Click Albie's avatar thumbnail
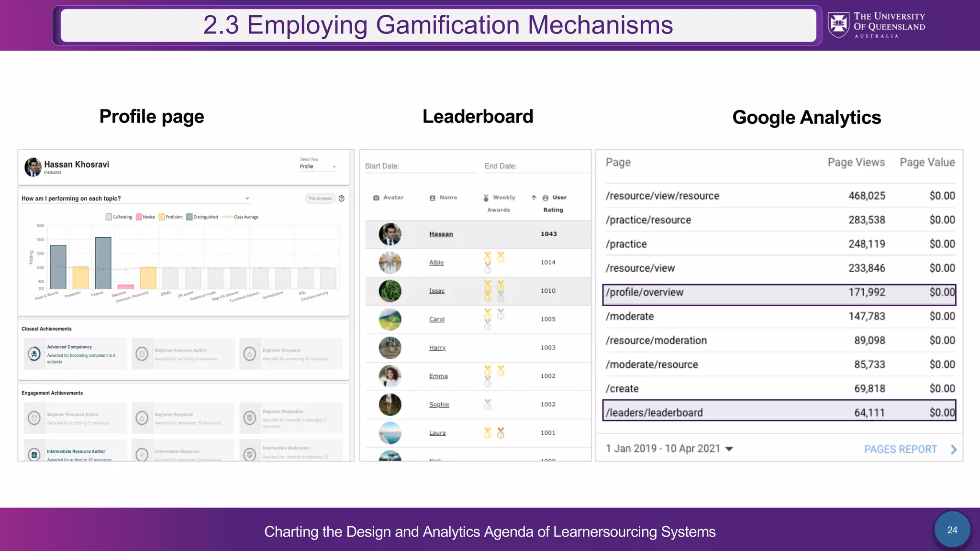Image resolution: width=980 pixels, height=551 pixels. coord(390,263)
